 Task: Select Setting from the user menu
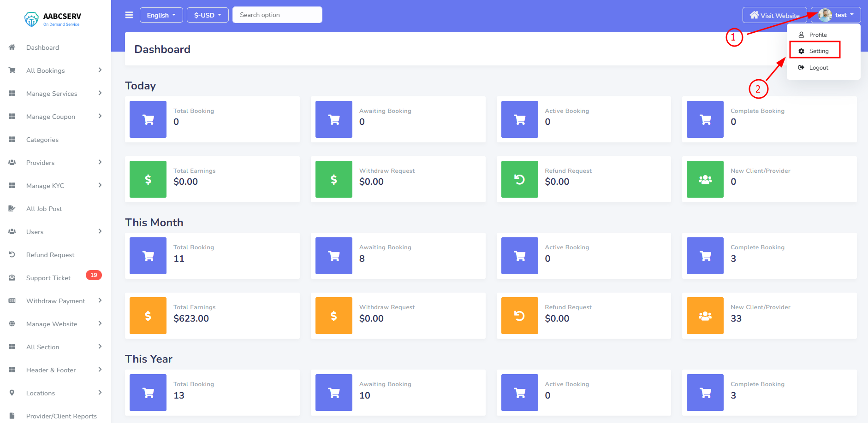819,51
